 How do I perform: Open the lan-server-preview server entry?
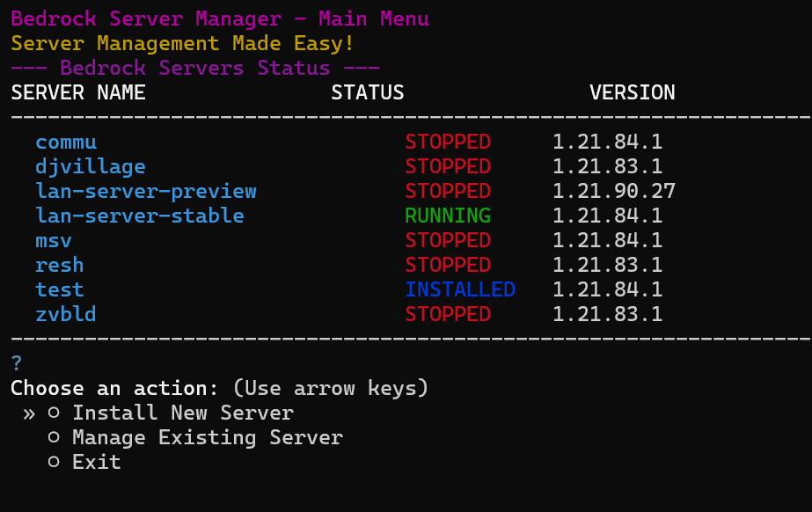[x=146, y=191]
